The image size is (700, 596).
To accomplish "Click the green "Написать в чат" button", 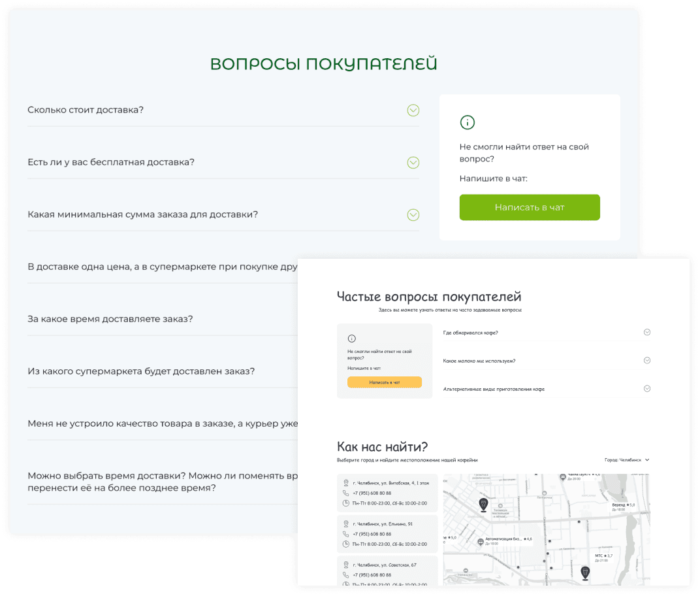I will click(530, 207).
